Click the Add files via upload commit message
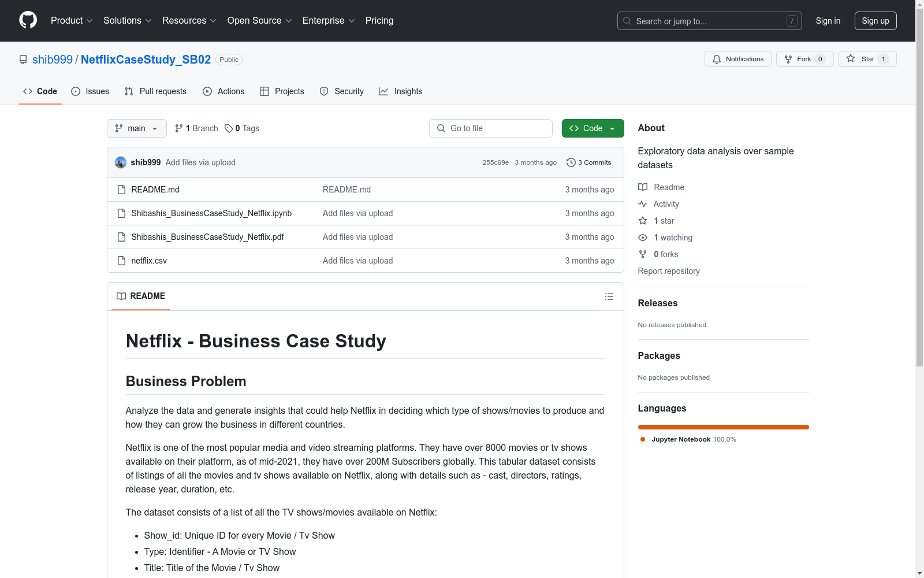This screenshot has height=578, width=924. click(x=200, y=162)
